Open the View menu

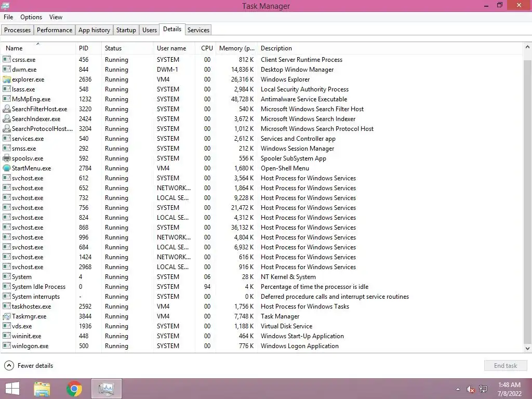[56, 17]
